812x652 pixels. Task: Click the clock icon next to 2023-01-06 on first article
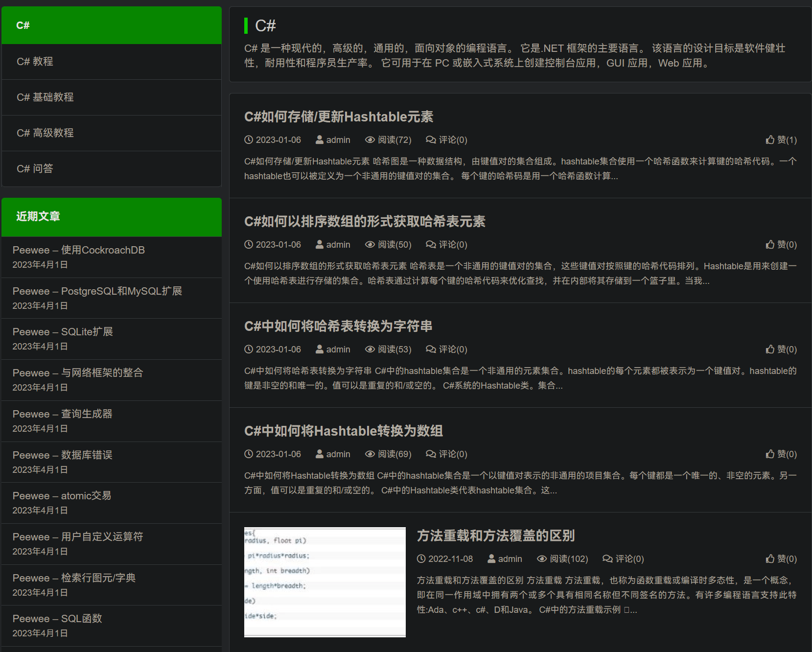[x=248, y=140]
